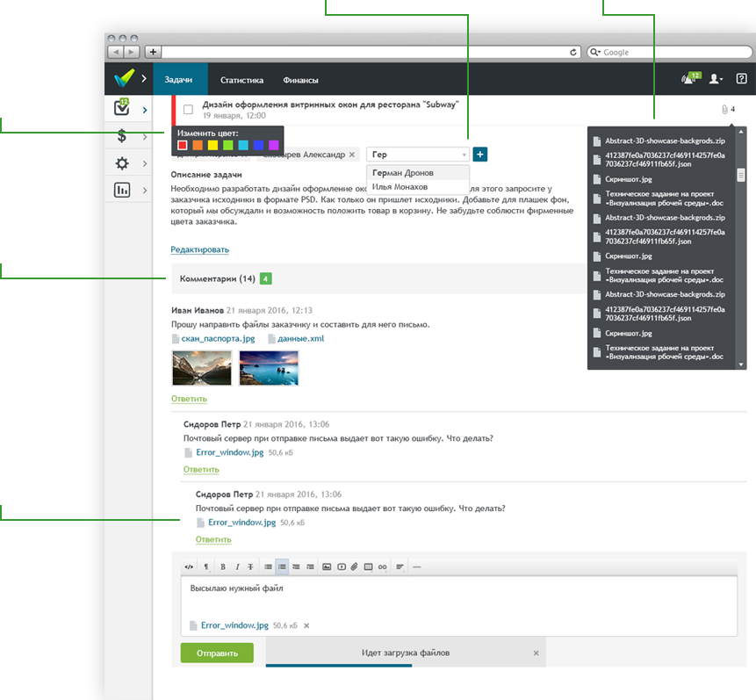
Task: Expand the assignee search combo box arrow
Action: [x=464, y=155]
